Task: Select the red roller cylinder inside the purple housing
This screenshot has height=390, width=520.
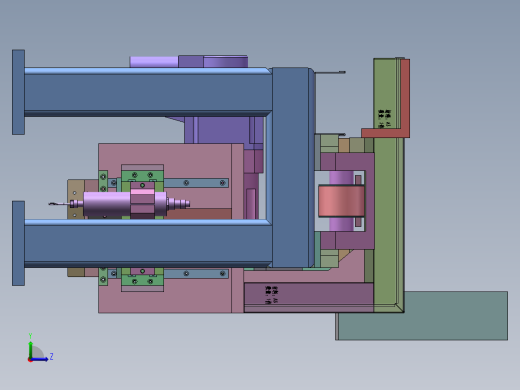Action: pyautogui.click(x=341, y=201)
